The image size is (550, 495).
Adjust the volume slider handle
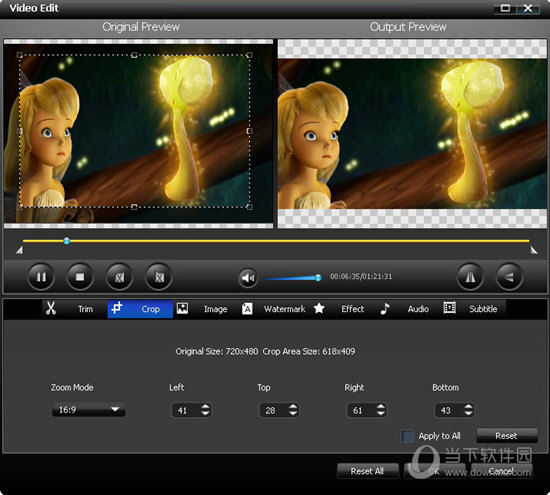point(318,278)
